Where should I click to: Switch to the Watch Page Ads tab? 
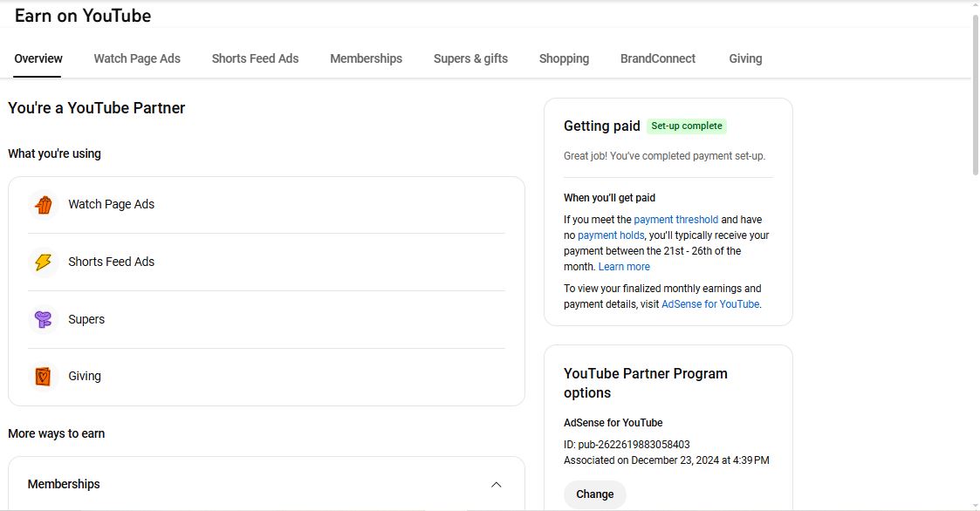[x=137, y=58]
